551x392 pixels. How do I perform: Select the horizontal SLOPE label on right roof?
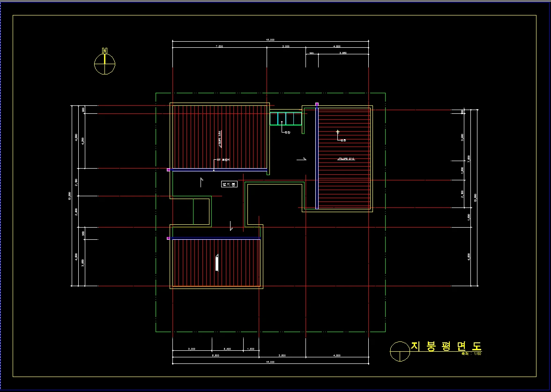pos(346,159)
